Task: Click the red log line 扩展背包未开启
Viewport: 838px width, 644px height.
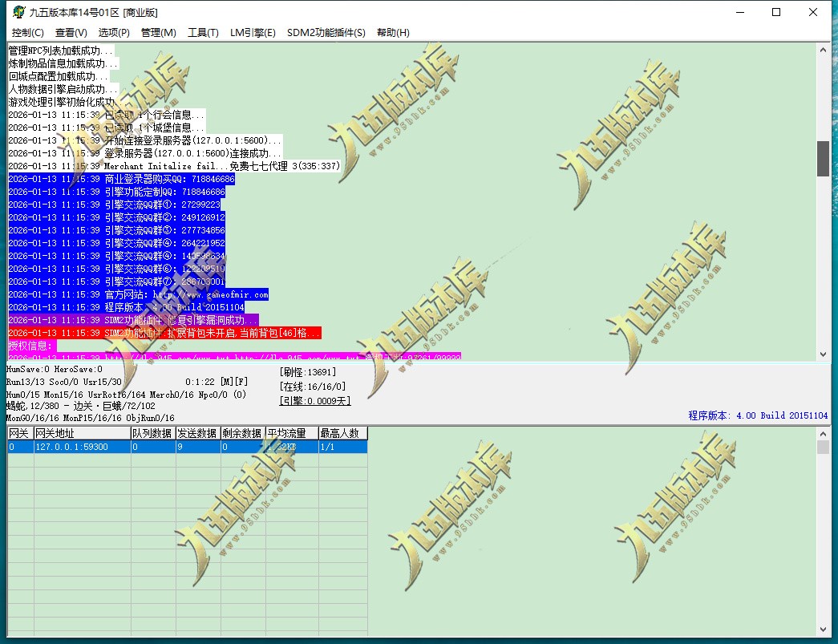Action: pos(164,333)
